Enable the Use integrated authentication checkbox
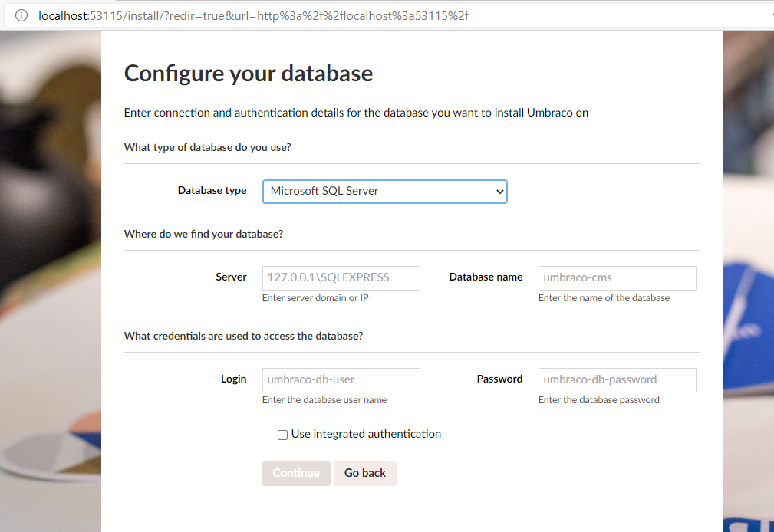This screenshot has width=774, height=532. (282, 435)
